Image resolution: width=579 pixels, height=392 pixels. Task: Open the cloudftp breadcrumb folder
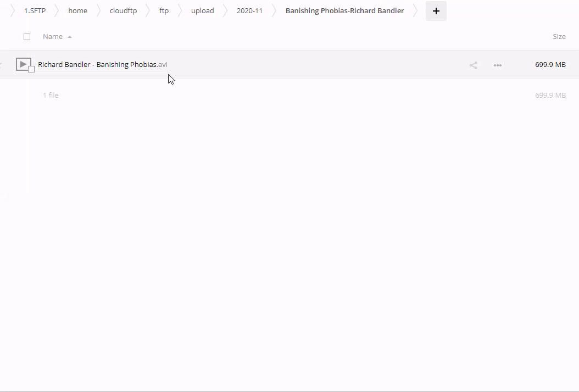point(123,11)
